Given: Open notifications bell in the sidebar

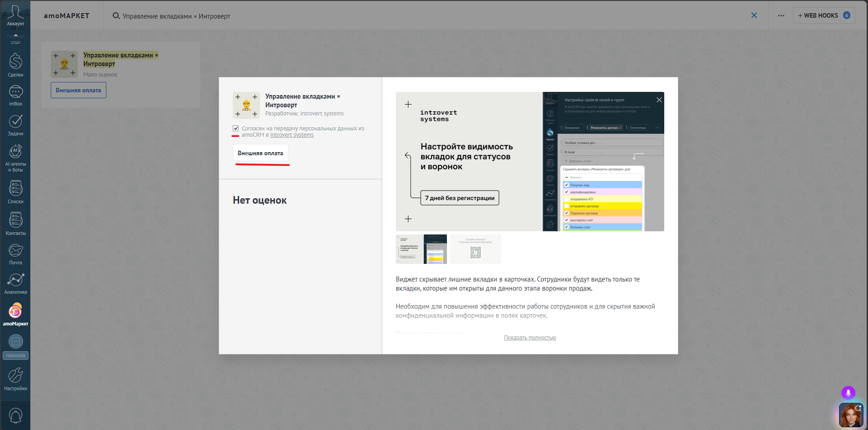Looking at the screenshot, I should pos(15,416).
